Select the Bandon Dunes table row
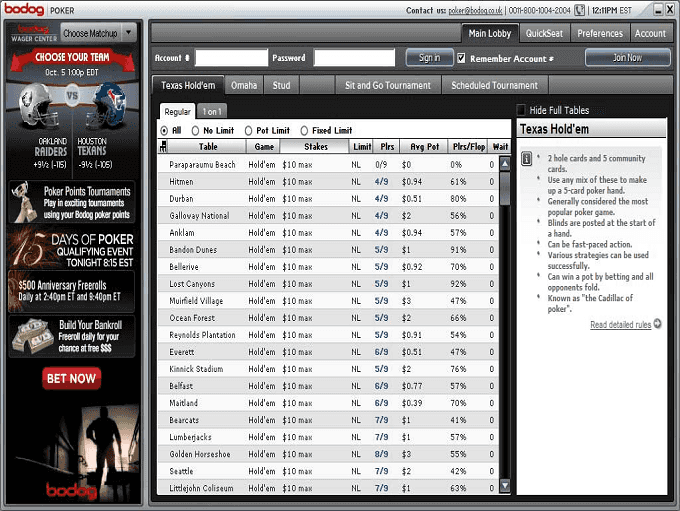The image size is (680, 511). point(328,249)
